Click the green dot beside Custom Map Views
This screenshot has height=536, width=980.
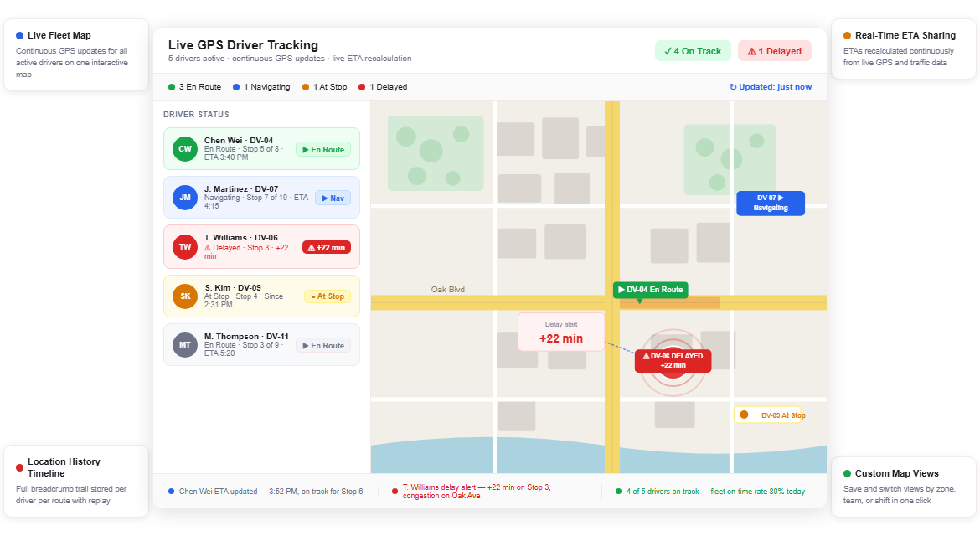847,473
